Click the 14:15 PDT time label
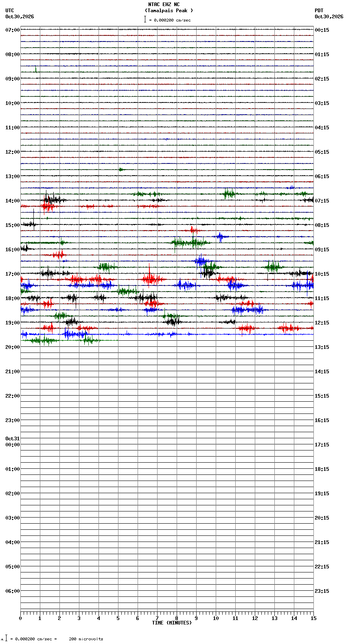 [322, 372]
